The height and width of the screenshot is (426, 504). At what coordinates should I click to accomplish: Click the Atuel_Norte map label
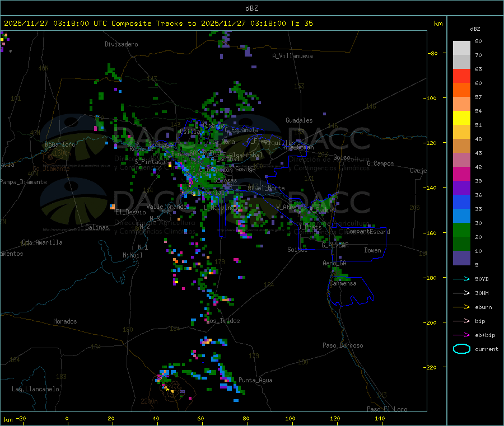266,188
